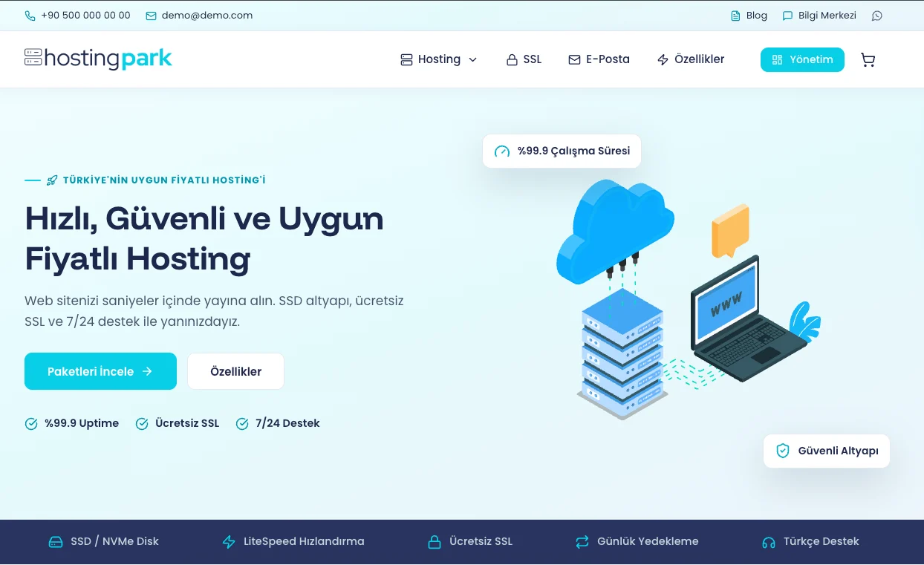Click the Günlük Yedekleme text

[648, 542]
